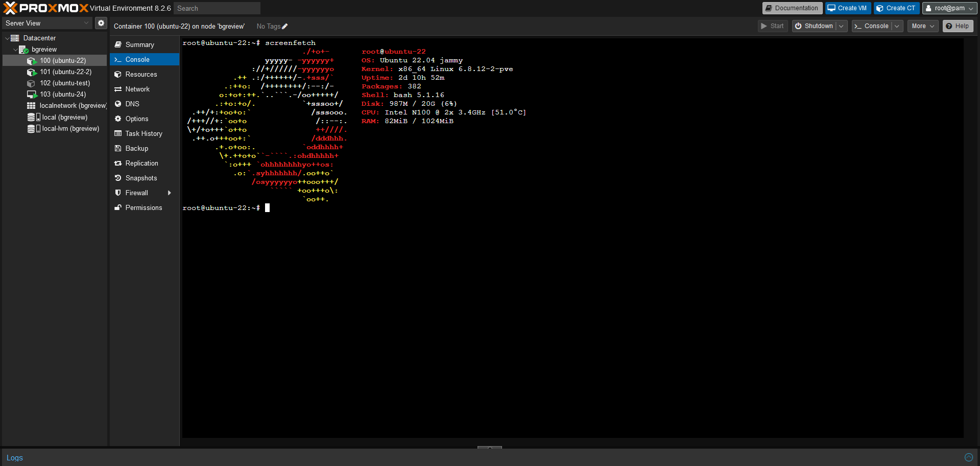Screen dimensions: 980x466
Task: Click the disabled Start button
Action: point(772,26)
